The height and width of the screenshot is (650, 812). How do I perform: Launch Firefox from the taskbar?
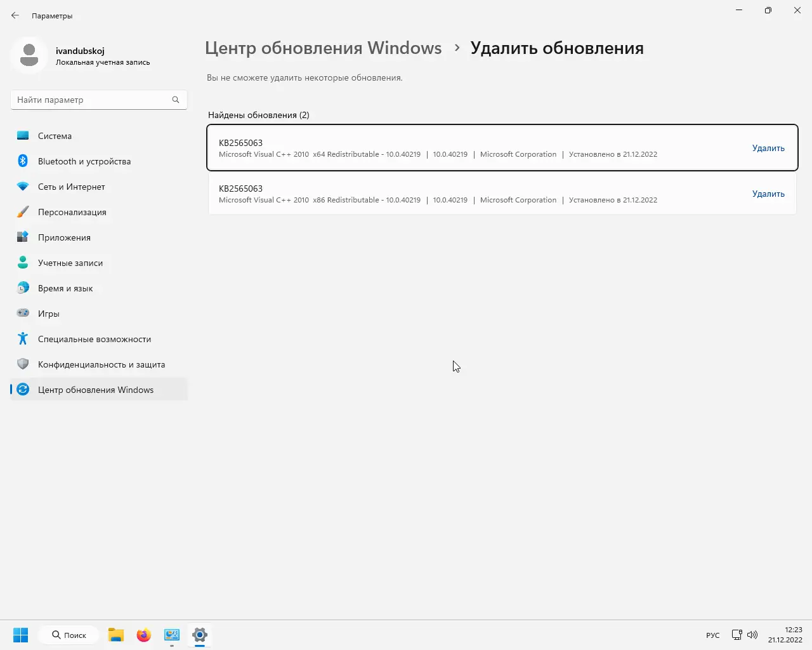(144, 635)
